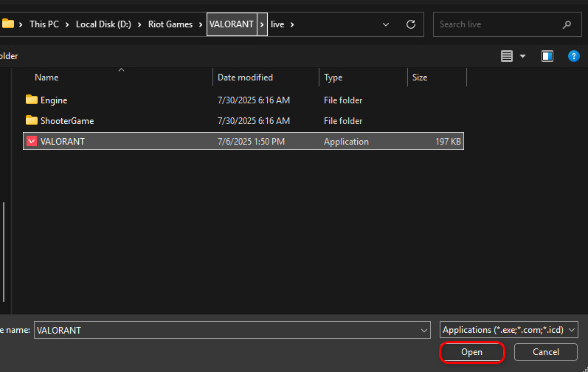Expand chevron after Riot Games breadcrumb

coord(201,24)
